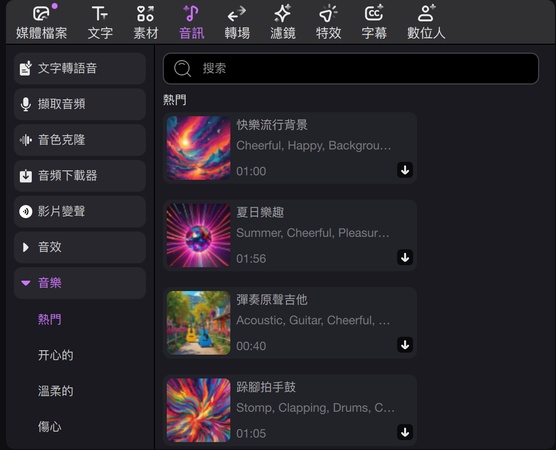Click the 影片變聲 voice changer icon
Screen dimensions: 556x450
tap(26, 211)
